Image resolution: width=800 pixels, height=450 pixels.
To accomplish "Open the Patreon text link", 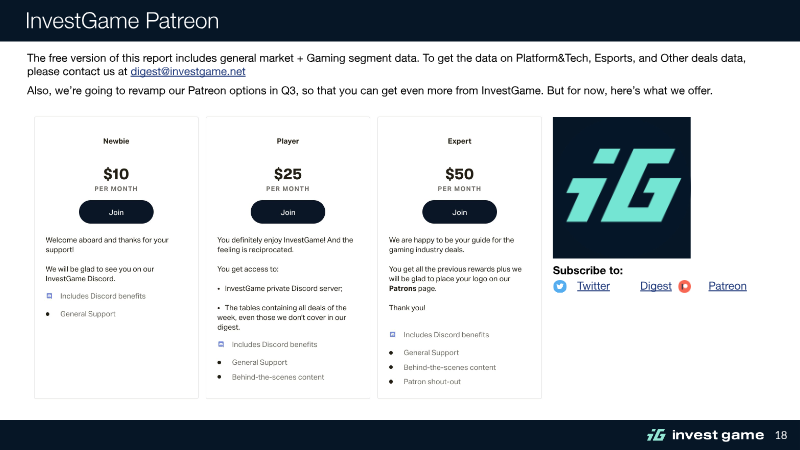I will [x=727, y=287].
